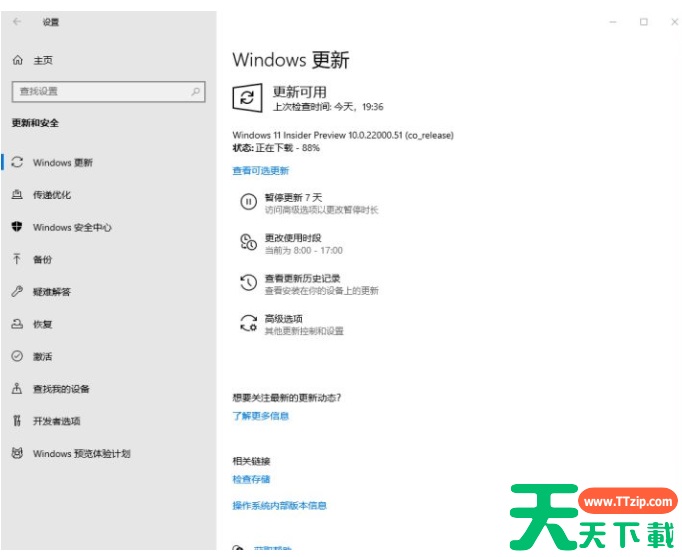Click the clock icon for 更改使用时段
The width and height of the screenshot is (682, 557).
(x=248, y=242)
